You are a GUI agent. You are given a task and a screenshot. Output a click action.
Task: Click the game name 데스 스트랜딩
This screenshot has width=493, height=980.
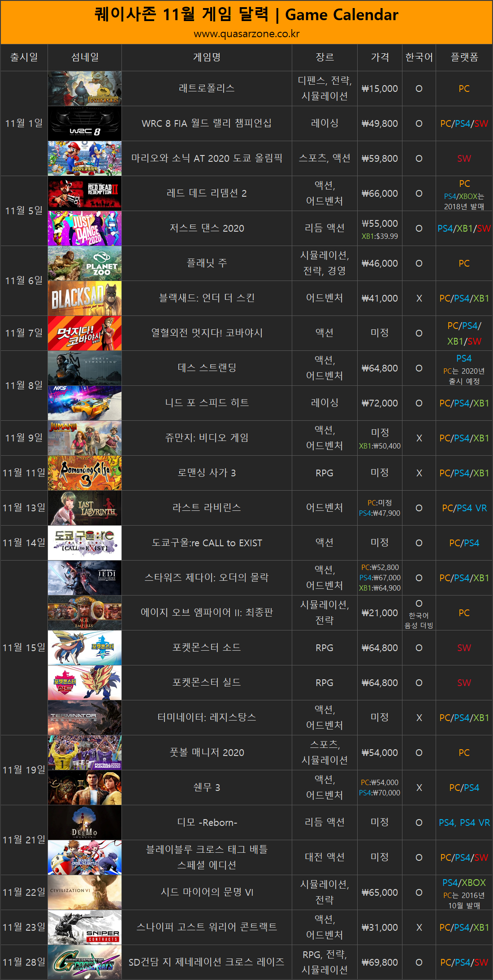[x=207, y=368]
